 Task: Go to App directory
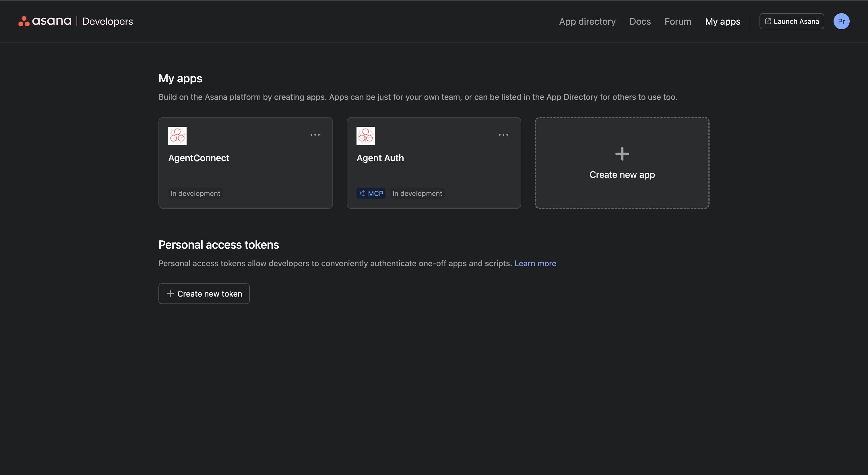[x=587, y=21]
